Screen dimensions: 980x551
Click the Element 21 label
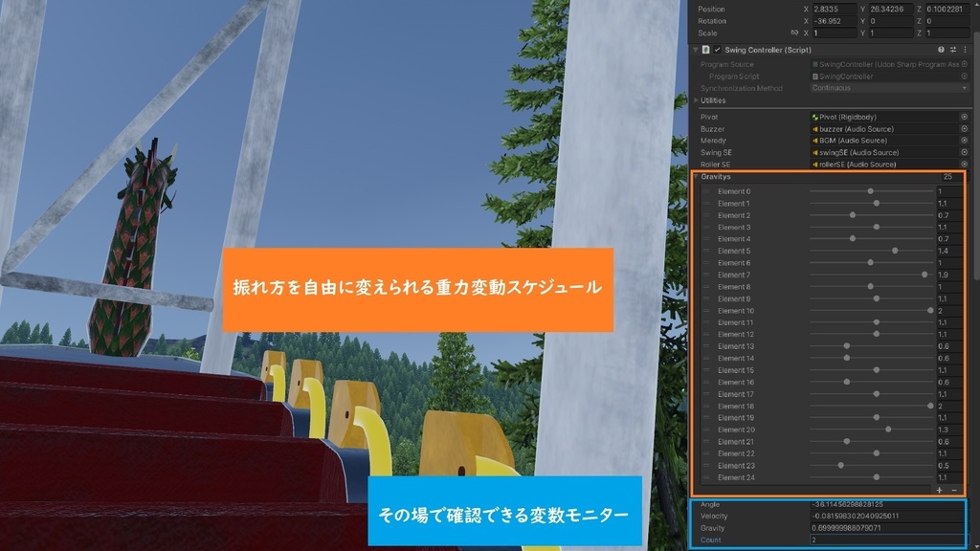[x=736, y=442]
